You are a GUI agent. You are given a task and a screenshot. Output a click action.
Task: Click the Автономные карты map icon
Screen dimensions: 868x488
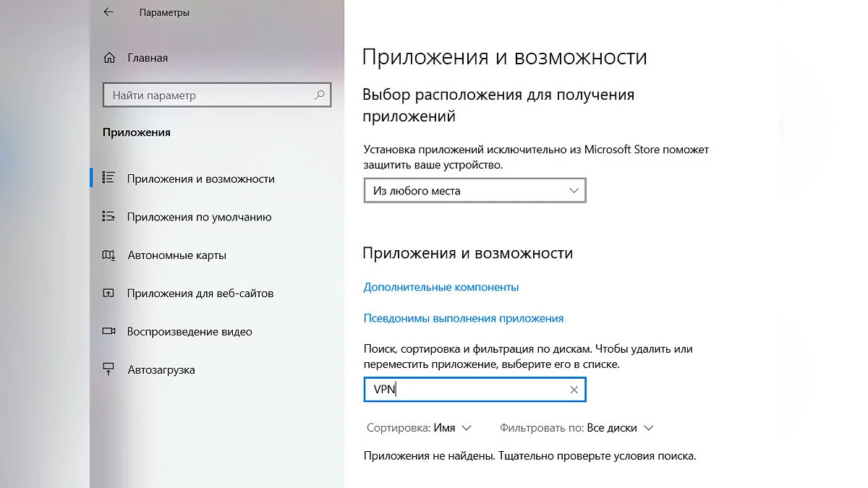109,255
